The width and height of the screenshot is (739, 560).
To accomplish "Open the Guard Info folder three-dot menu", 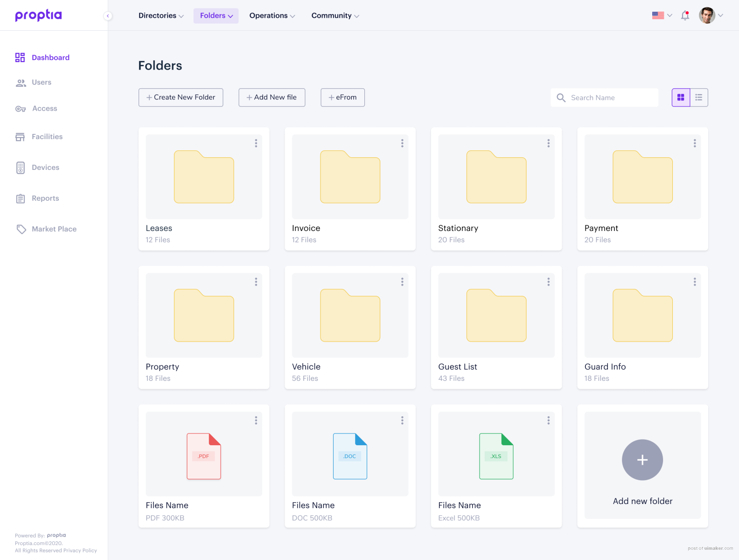I will pyautogui.click(x=695, y=282).
